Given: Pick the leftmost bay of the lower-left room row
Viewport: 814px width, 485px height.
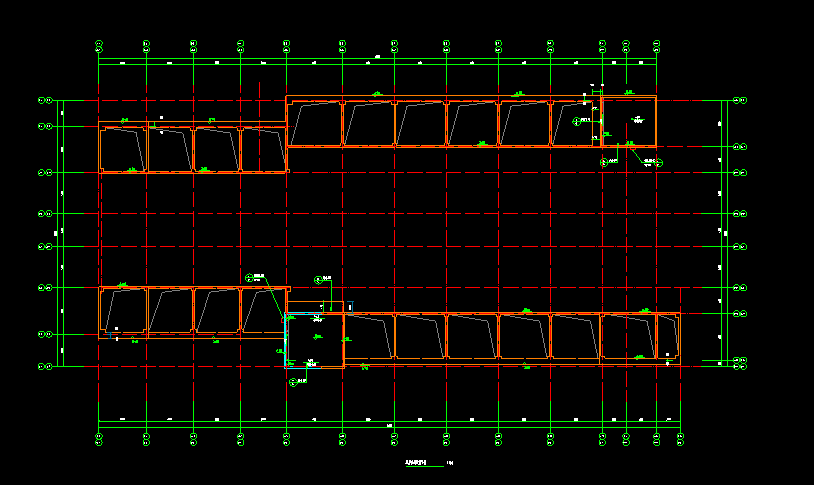Looking at the screenshot, I should coord(123,311).
